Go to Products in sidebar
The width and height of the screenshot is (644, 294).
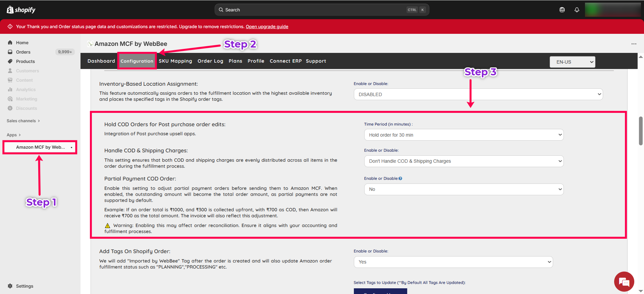(x=25, y=61)
